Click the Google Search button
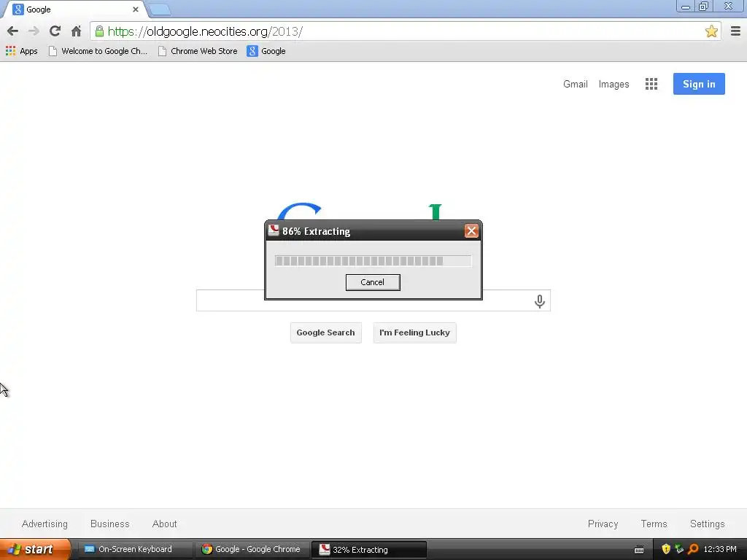This screenshot has height=560, width=747. (x=326, y=332)
